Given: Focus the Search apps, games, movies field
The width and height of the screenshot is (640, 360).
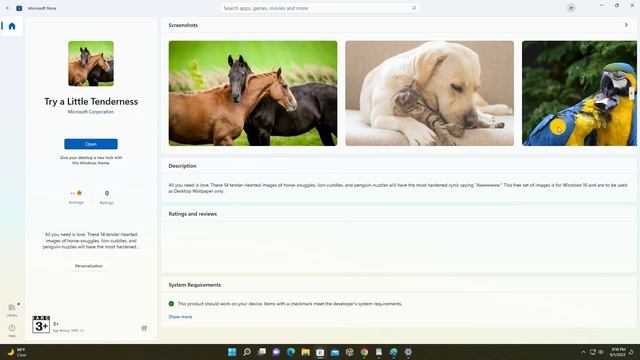Looking at the screenshot, I should 320,8.
